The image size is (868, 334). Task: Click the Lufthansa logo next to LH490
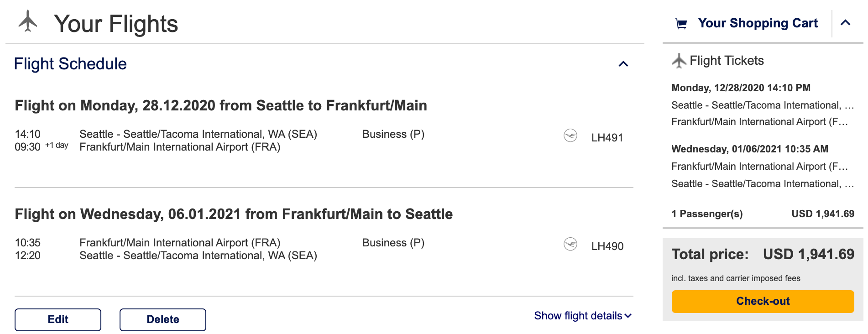pyautogui.click(x=570, y=244)
